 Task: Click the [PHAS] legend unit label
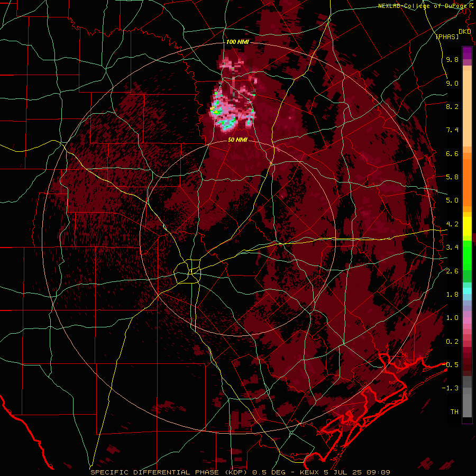447,36
